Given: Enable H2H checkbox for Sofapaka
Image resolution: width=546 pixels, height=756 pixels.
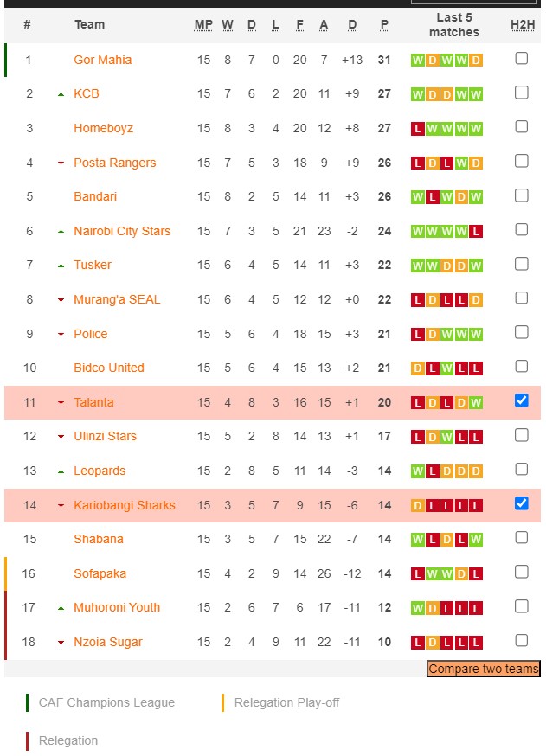Looking at the screenshot, I should coord(521,572).
